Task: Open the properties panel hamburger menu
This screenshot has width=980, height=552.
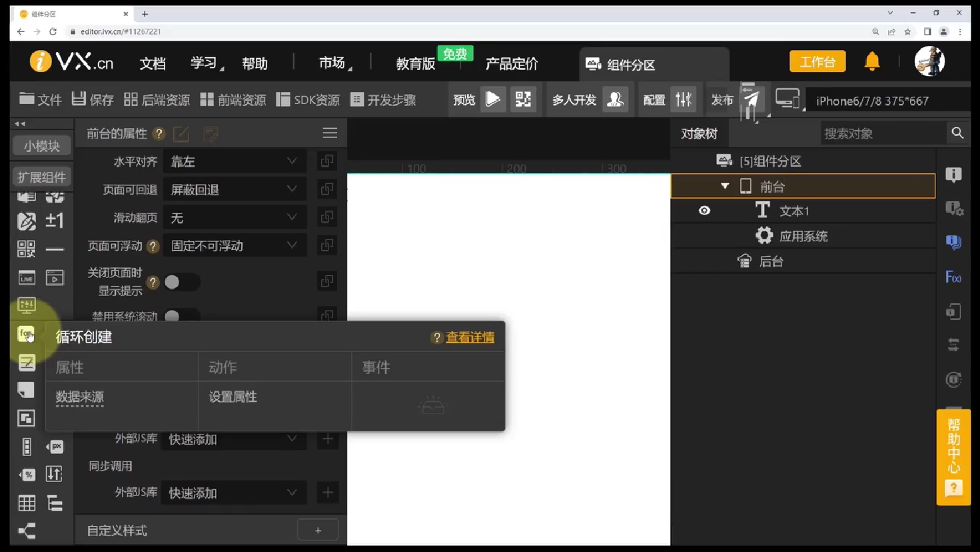Action: (x=330, y=133)
